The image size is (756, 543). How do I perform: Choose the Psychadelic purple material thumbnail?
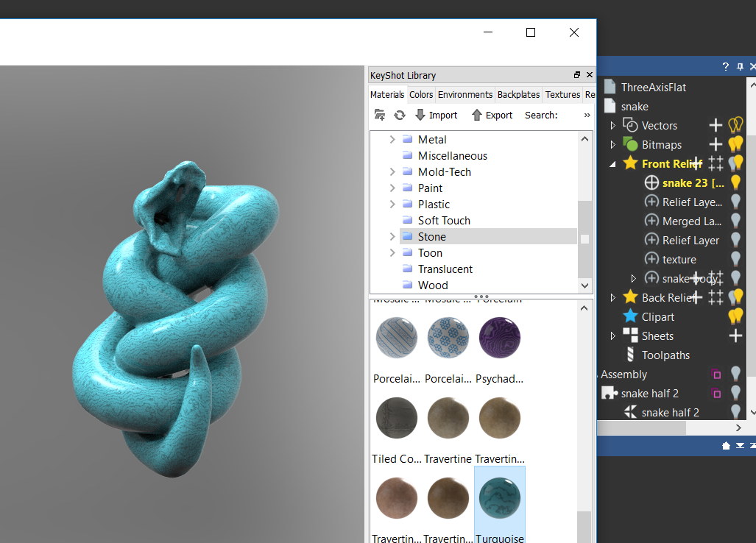click(500, 338)
